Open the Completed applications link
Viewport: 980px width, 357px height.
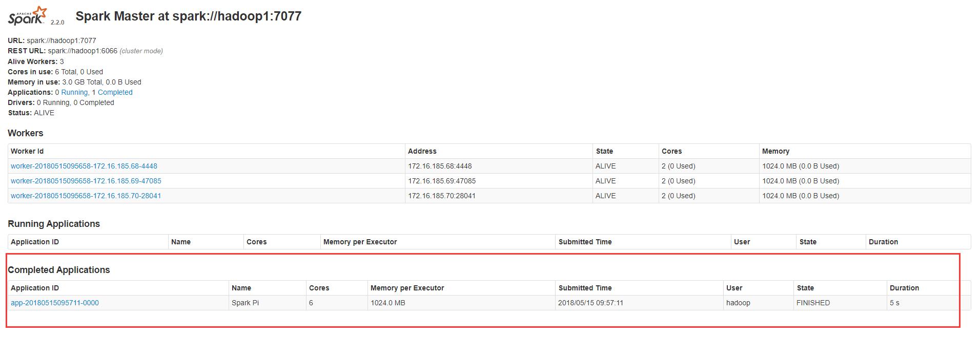click(115, 92)
